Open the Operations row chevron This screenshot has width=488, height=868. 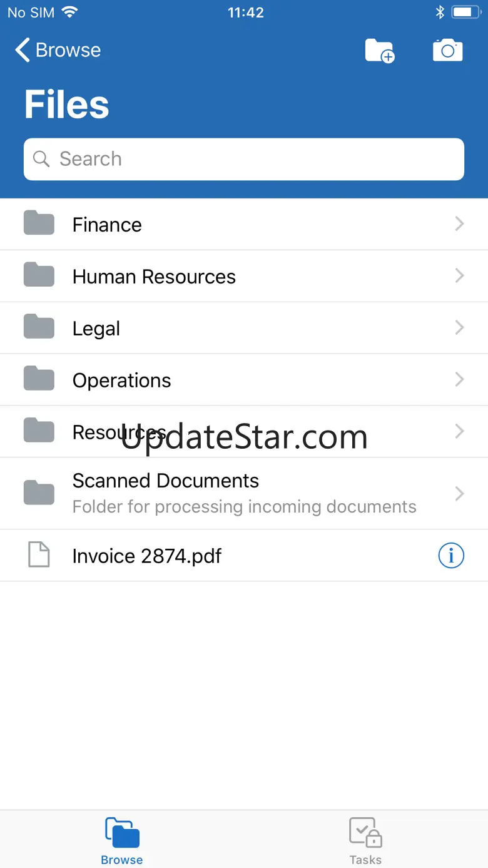tap(460, 379)
